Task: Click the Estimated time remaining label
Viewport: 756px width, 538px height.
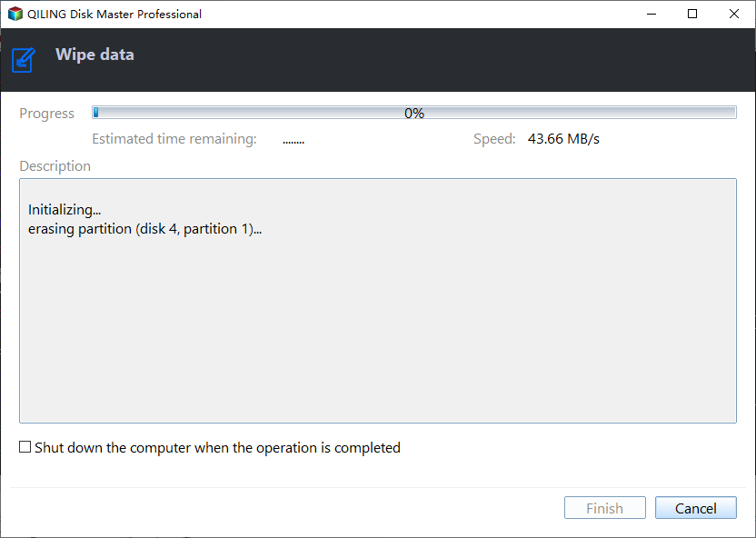Action: (x=174, y=139)
